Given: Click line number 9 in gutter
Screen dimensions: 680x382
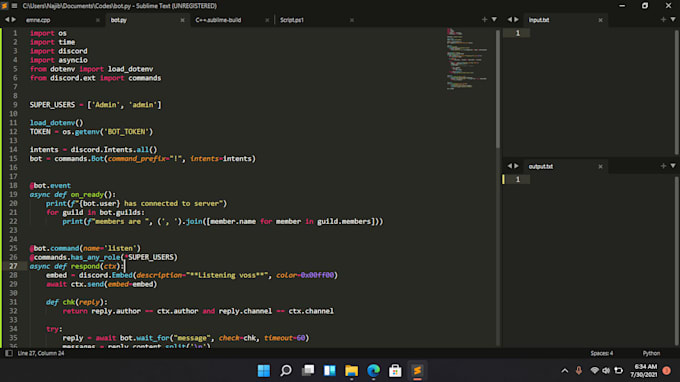Looking at the screenshot, I should [x=15, y=105].
